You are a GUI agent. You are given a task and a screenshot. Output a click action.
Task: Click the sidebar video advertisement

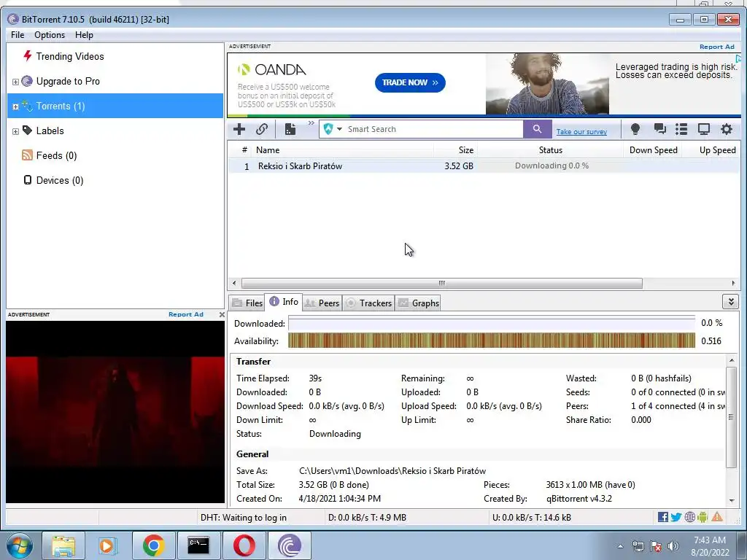115,411
